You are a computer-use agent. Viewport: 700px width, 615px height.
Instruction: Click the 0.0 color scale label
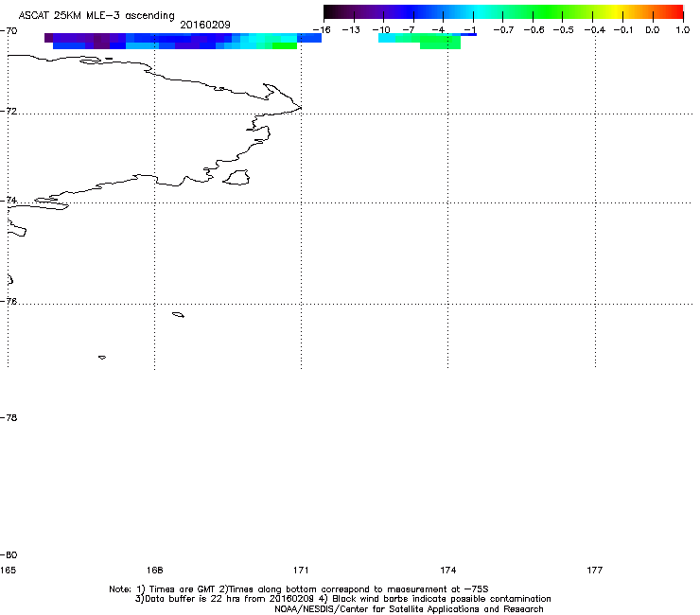(653, 30)
